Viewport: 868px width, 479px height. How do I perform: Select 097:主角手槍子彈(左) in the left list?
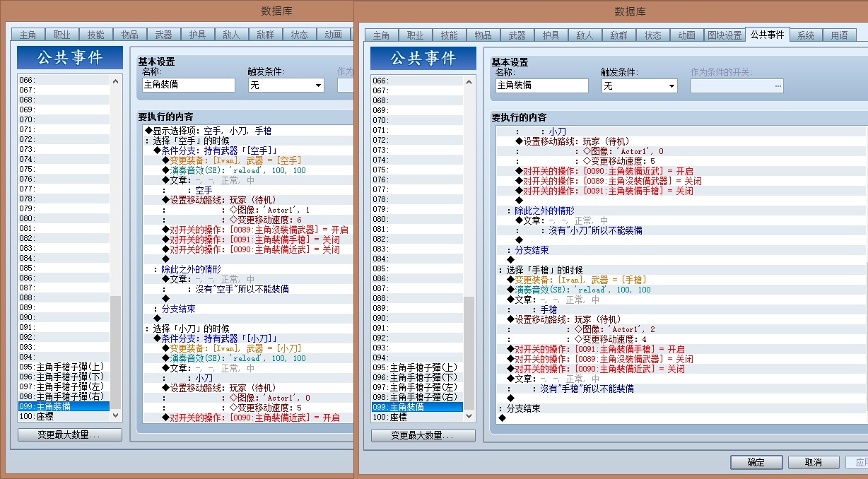pos(64,386)
